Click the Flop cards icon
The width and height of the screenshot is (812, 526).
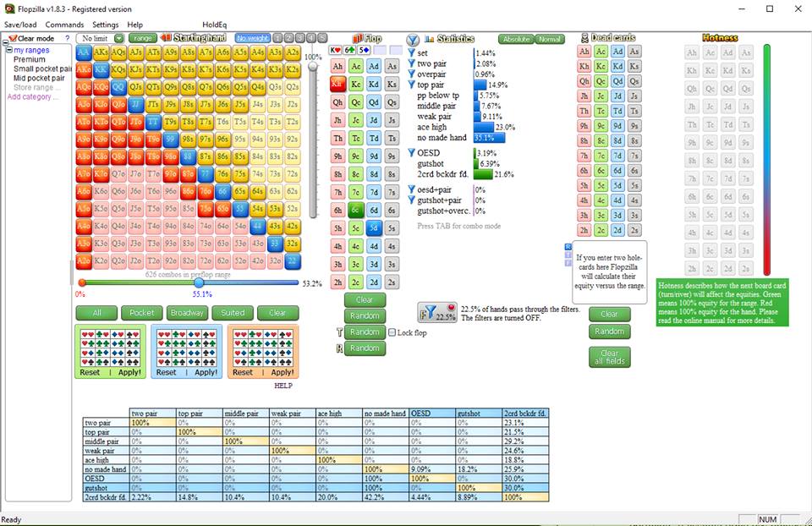[x=357, y=38]
